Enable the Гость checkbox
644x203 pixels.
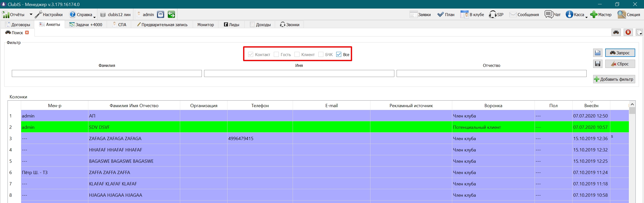(276, 54)
